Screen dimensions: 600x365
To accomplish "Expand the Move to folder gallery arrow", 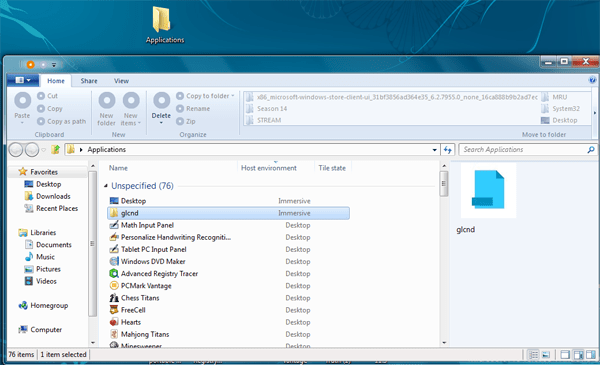I will (595, 113).
